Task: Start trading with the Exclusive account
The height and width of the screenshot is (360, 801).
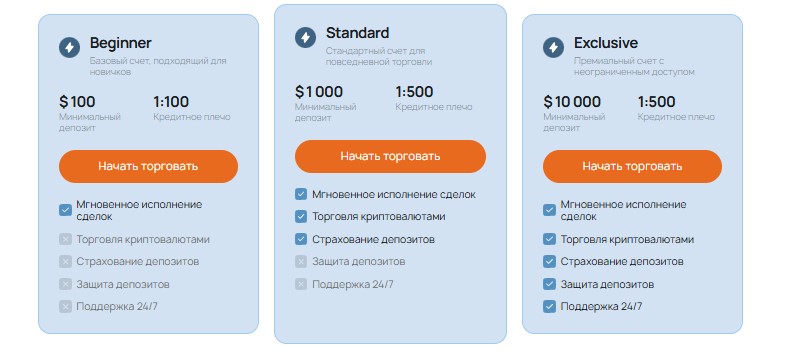Action: pyautogui.click(x=632, y=166)
